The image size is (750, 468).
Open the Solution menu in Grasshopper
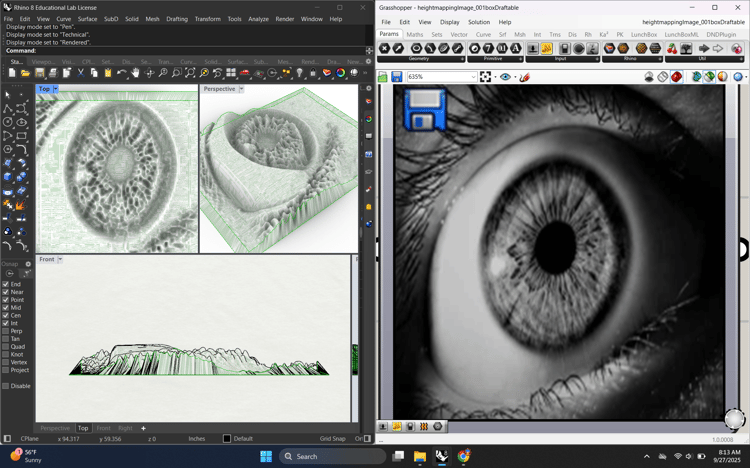coord(479,22)
